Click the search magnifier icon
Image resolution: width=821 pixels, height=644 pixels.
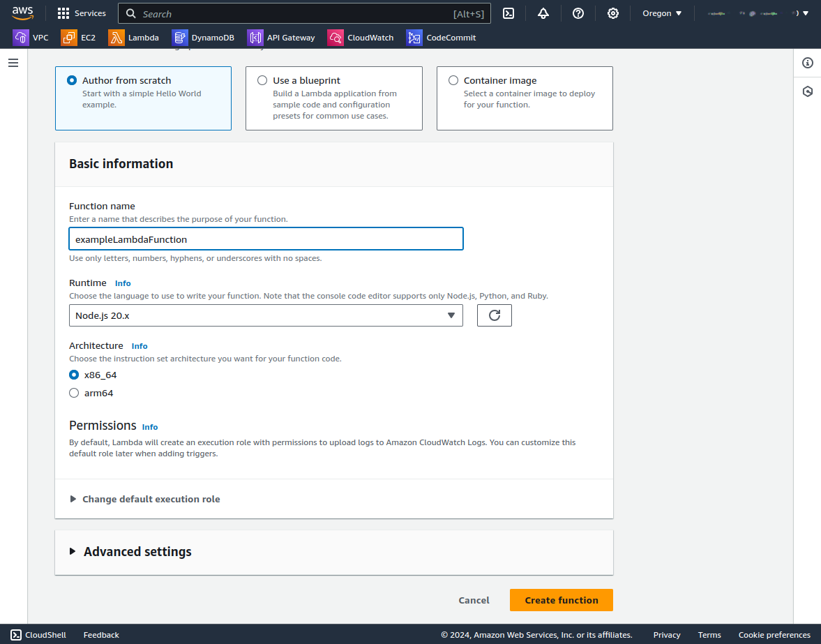(131, 14)
